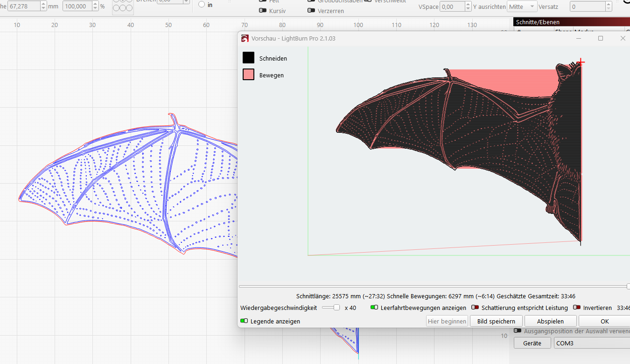630x364 pixels.
Task: Click the Versatz input field
Action: [588, 7]
